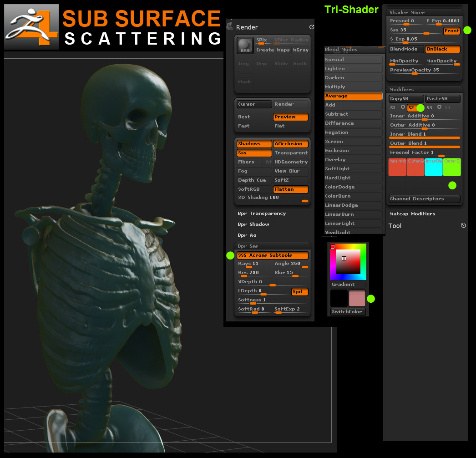
Task: Click the pink main color swatch
Action: 357,298
